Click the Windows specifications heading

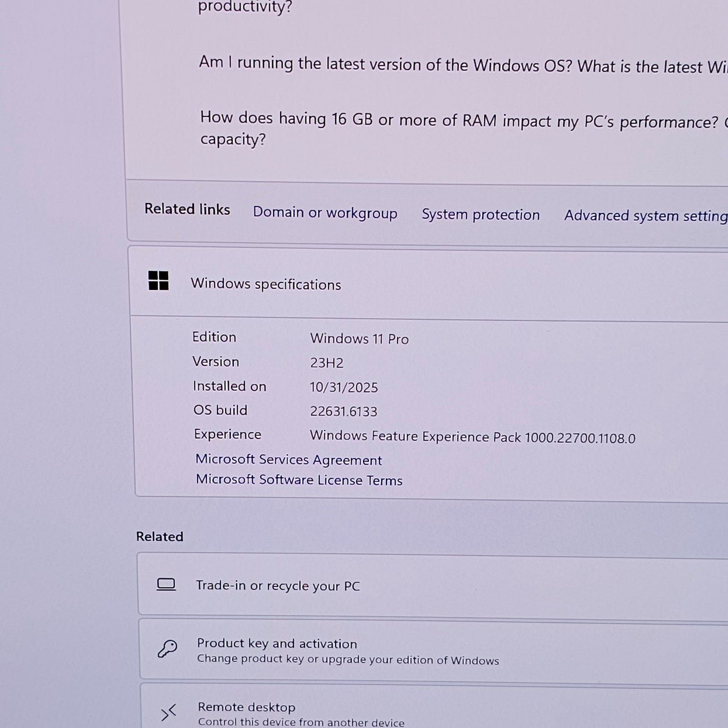click(x=267, y=284)
